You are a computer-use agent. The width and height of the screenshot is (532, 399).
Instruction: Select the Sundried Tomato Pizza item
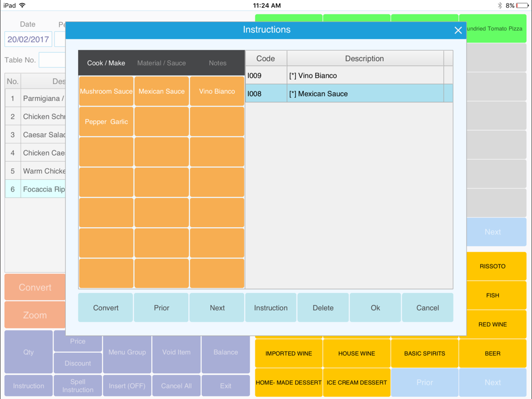[x=496, y=29]
